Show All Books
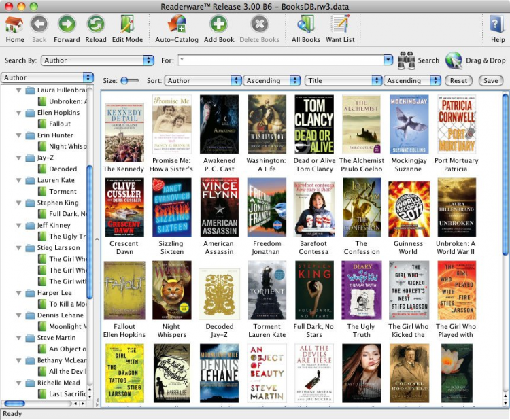 [x=306, y=24]
